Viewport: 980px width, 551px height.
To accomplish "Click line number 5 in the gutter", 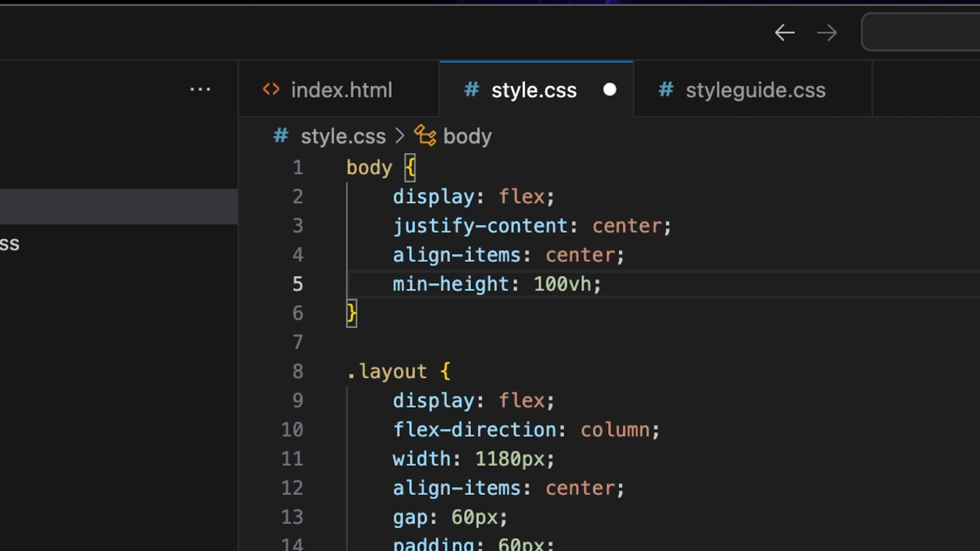I will tap(298, 284).
